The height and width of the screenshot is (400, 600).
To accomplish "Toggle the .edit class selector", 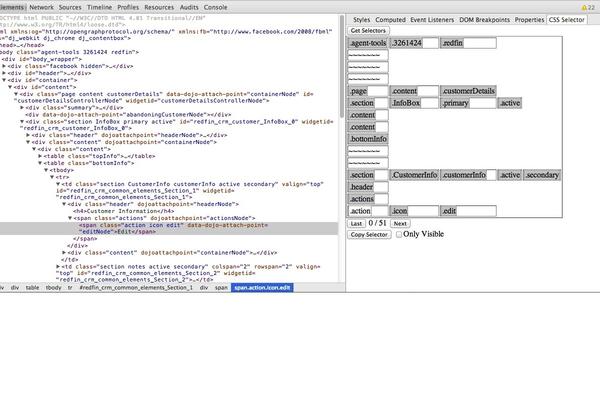I will tap(449, 211).
